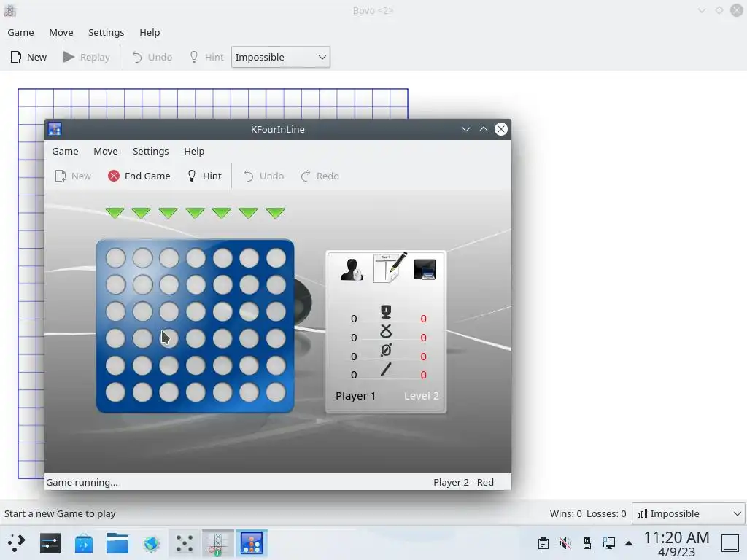Drop piece with fourth green arrow
Viewport: 747px width, 560px height.
tap(196, 212)
